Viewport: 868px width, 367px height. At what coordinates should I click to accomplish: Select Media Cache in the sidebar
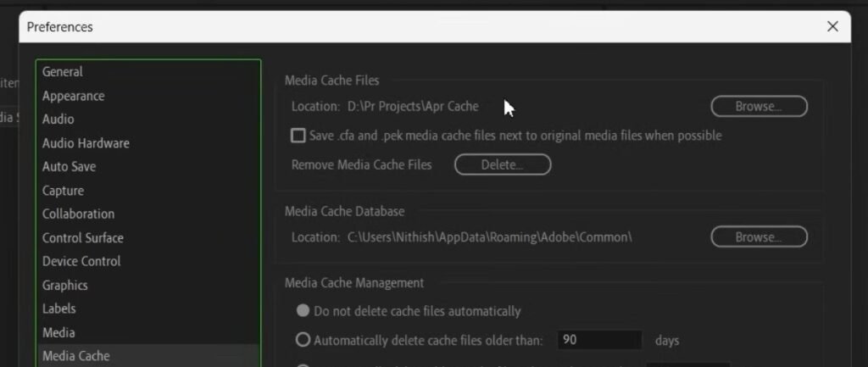[x=75, y=356]
